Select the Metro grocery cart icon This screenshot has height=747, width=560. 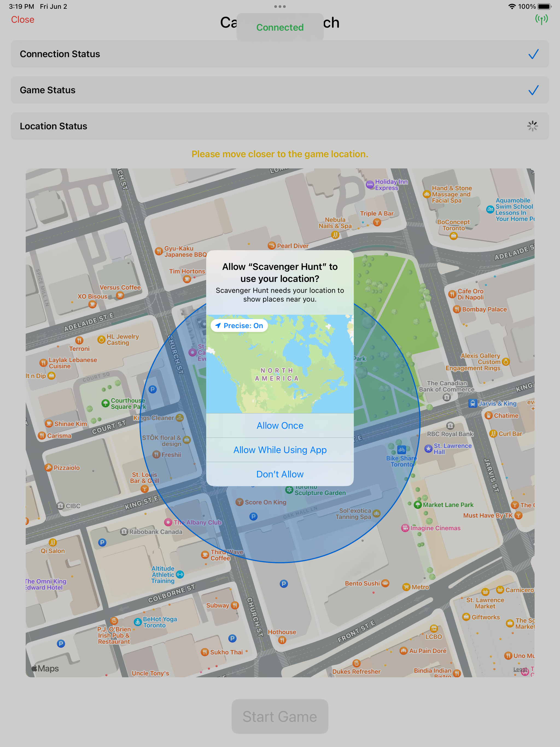pos(406,587)
